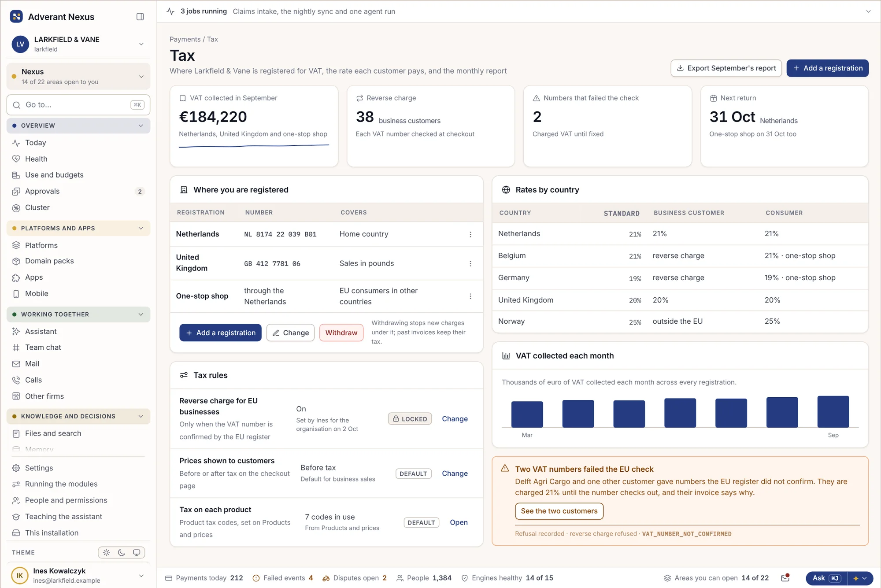
Task: Click the Go to search field
Action: 78,105
